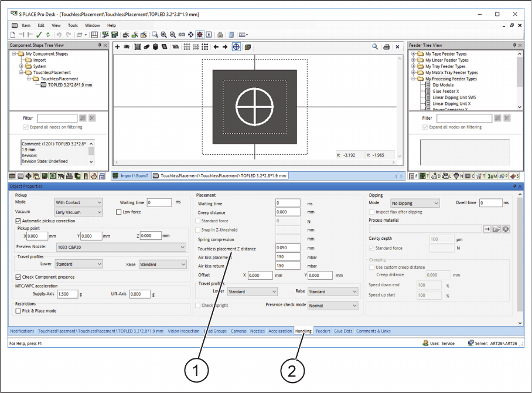Click the crosshair center icon in viewer toolbar
This screenshot has width=532, height=393.
(236, 47)
